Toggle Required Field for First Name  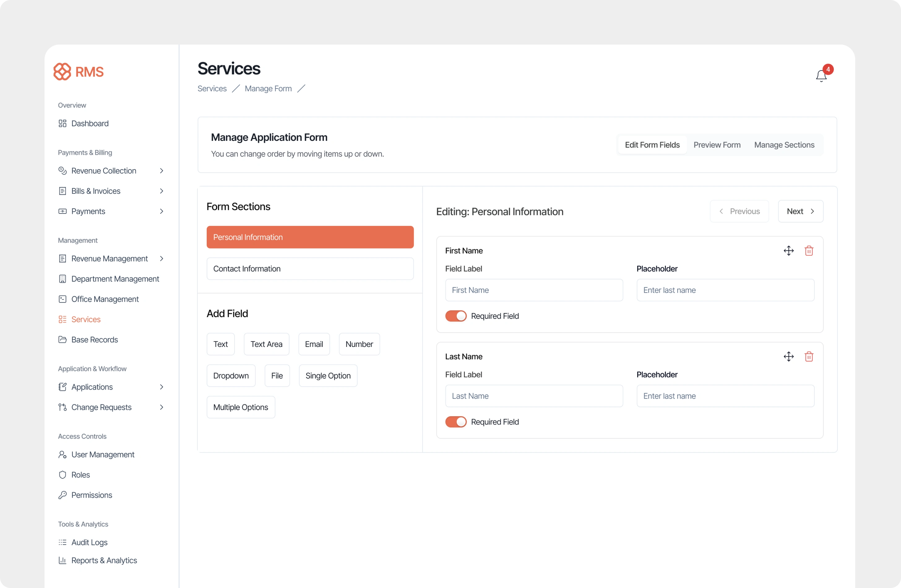456,316
